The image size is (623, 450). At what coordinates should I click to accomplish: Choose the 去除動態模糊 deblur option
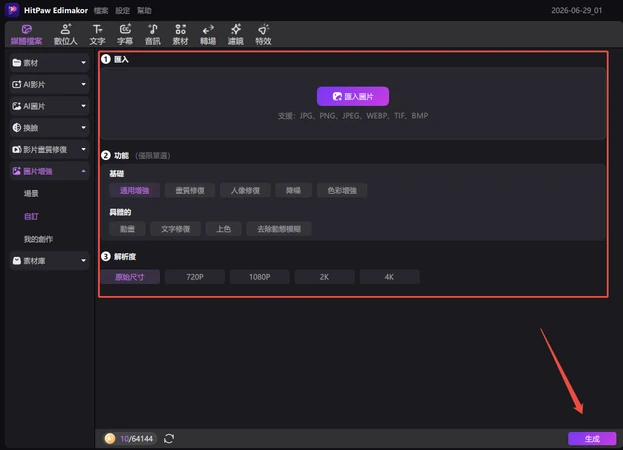tap(279, 229)
